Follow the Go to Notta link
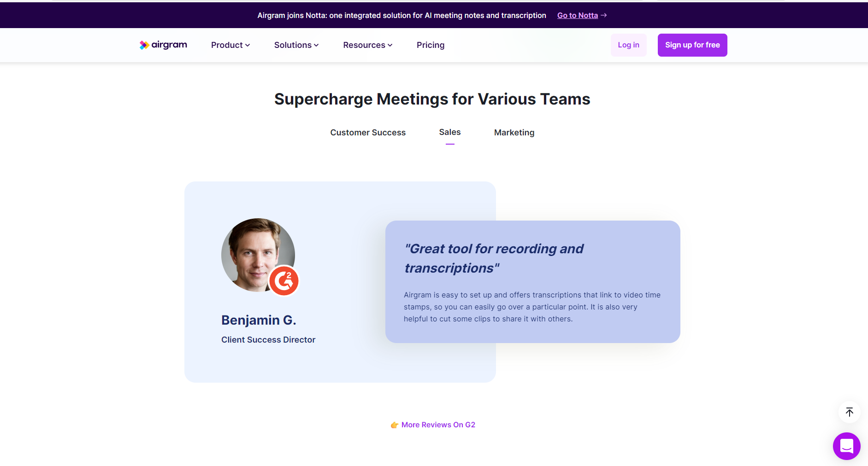The height and width of the screenshot is (466, 868). point(577,15)
